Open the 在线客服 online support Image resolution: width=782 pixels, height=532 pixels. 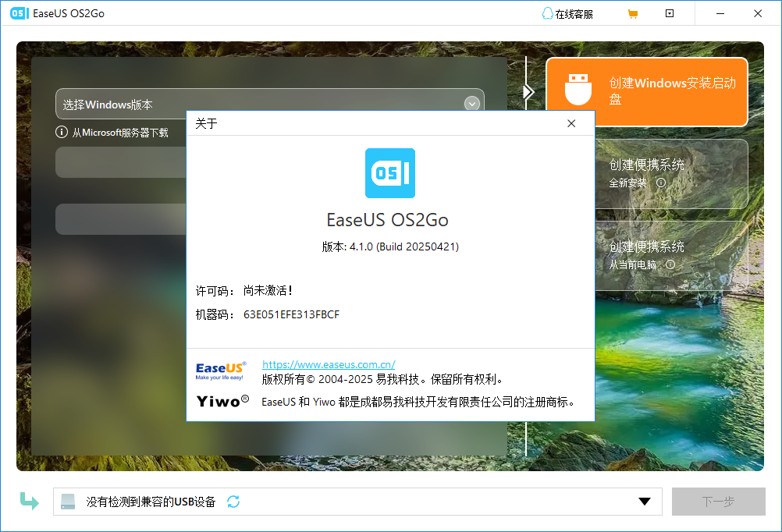point(567,14)
